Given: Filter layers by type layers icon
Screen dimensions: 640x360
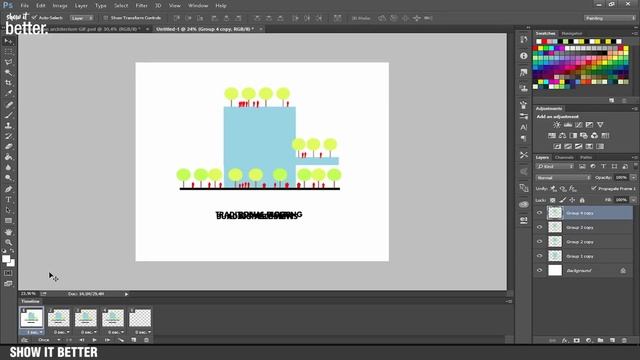Looking at the screenshot, I should (603, 166).
